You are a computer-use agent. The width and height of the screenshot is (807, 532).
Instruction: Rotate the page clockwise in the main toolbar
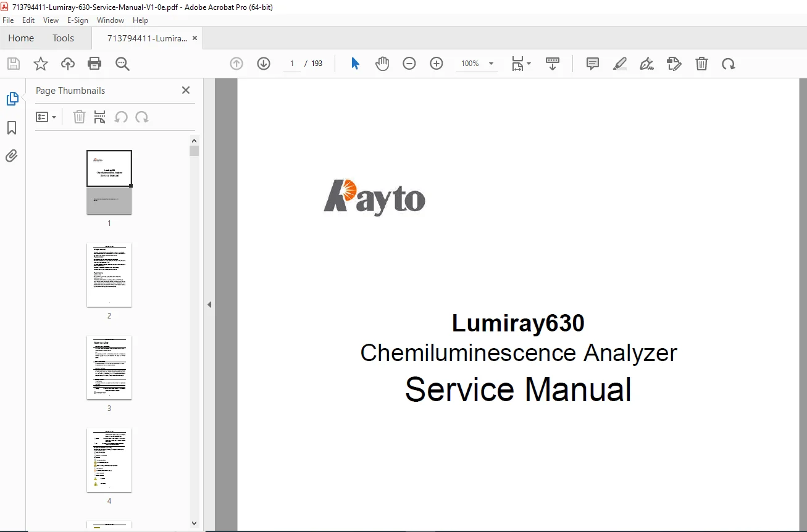pyautogui.click(x=729, y=64)
